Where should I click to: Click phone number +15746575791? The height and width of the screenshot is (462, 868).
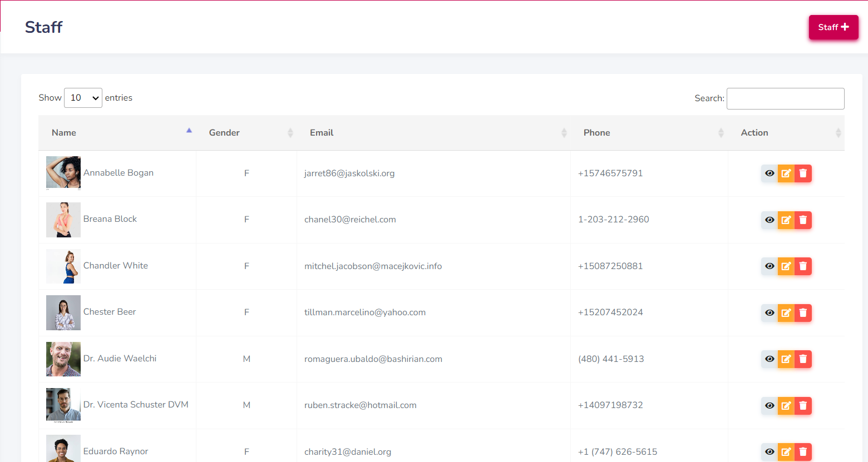(610, 173)
